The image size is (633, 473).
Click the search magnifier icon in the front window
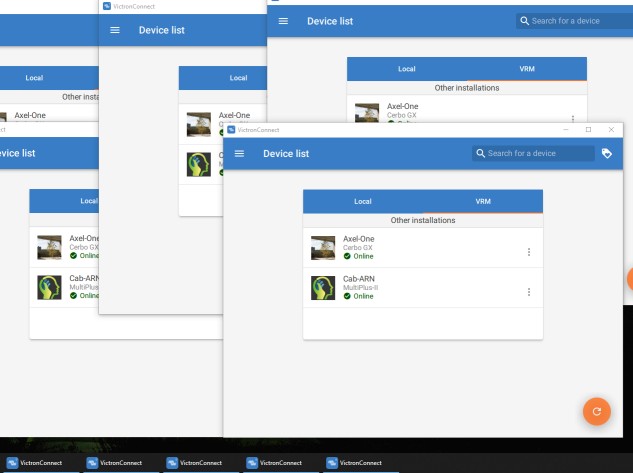point(480,153)
